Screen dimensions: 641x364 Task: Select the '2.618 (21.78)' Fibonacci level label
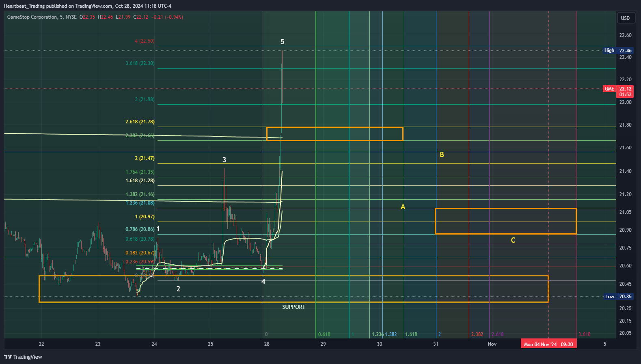[x=140, y=122]
